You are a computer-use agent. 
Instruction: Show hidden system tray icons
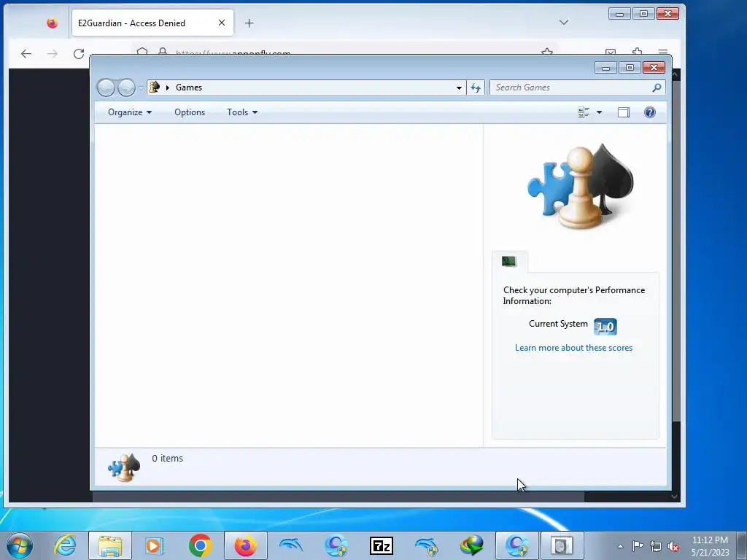[x=620, y=546]
